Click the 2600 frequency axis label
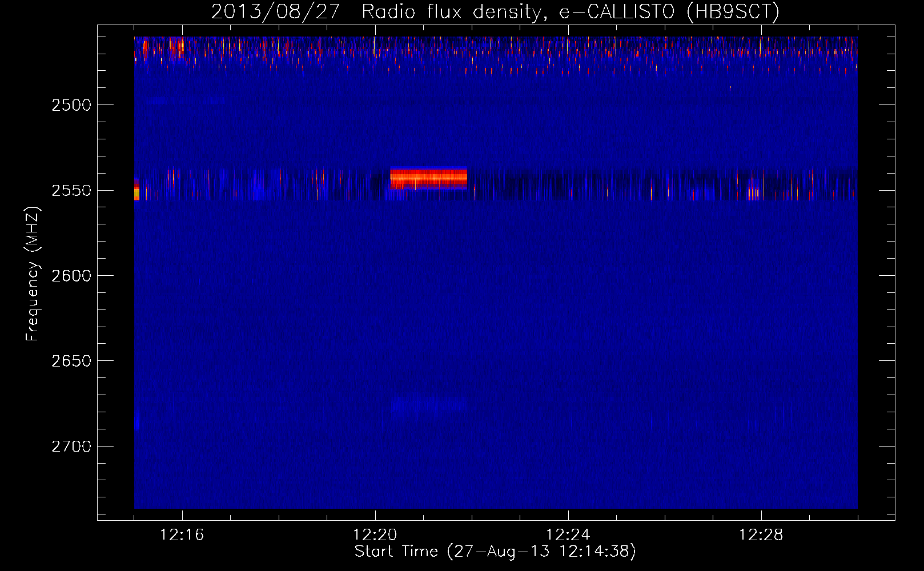Image resolution: width=924 pixels, height=571 pixels. [71, 276]
